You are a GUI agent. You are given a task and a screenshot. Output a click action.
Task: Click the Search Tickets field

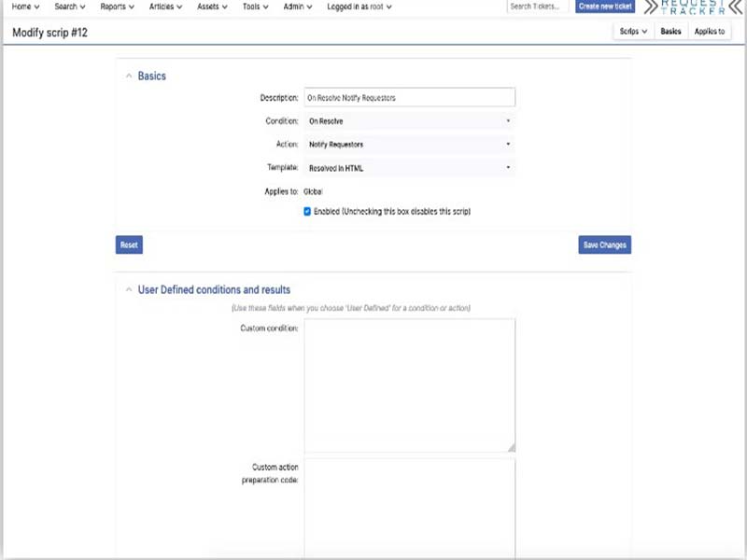click(x=535, y=7)
